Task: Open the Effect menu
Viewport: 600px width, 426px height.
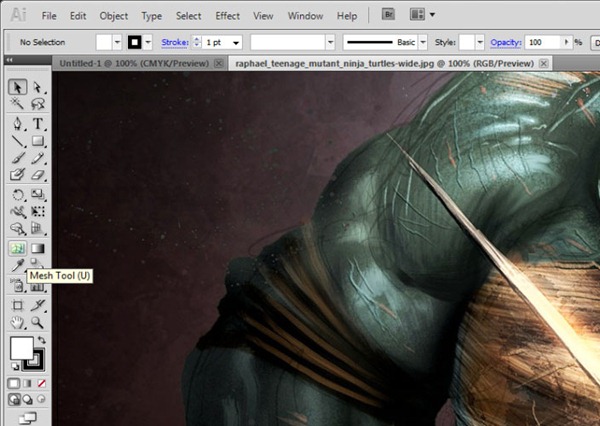Action: pyautogui.click(x=228, y=16)
